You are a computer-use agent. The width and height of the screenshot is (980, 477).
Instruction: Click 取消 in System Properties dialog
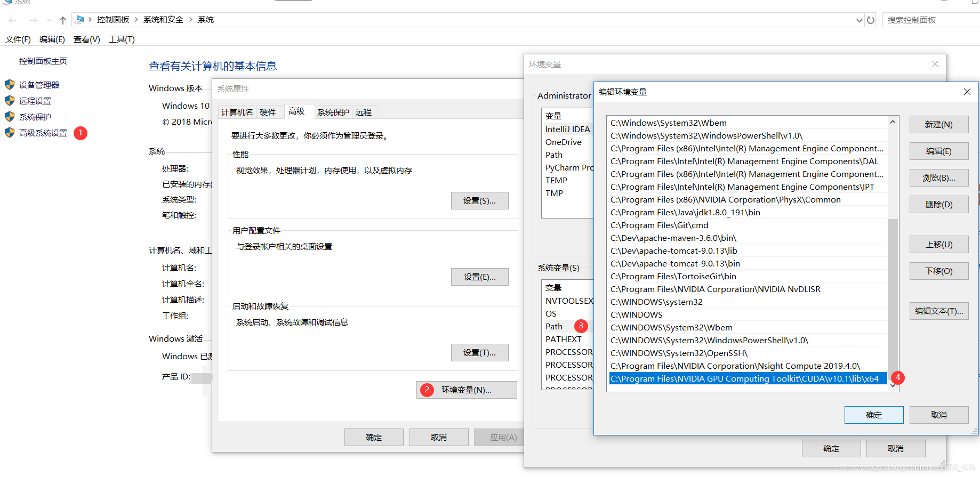click(x=439, y=438)
